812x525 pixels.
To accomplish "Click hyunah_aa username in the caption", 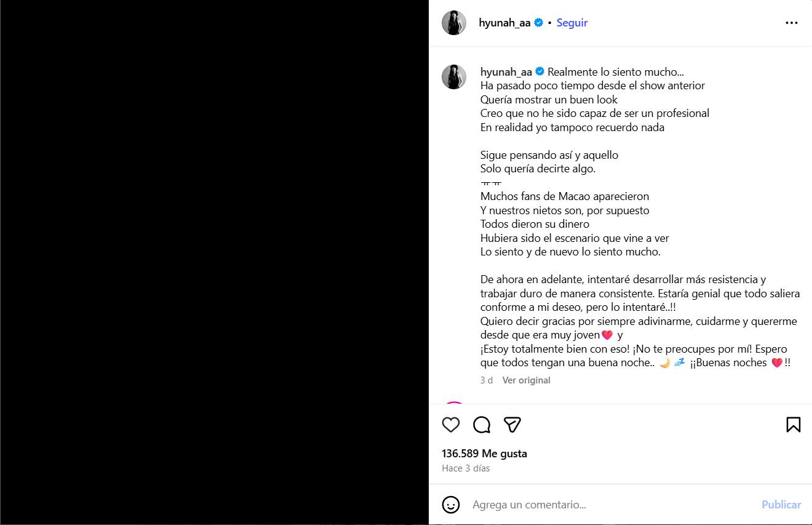I will point(506,72).
